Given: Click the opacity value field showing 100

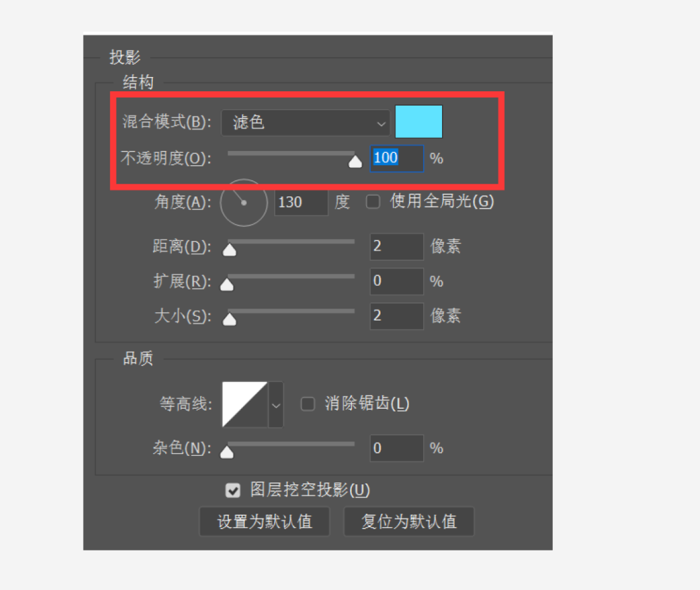Looking at the screenshot, I should [x=397, y=158].
